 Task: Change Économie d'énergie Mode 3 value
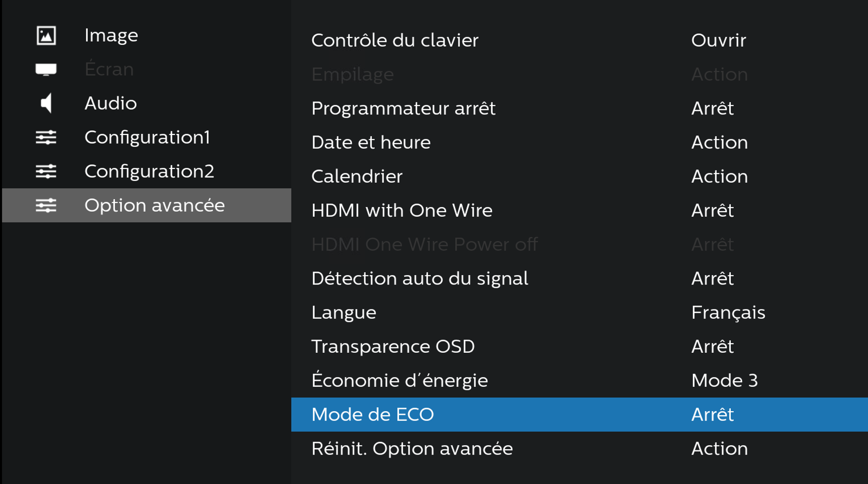click(x=724, y=380)
